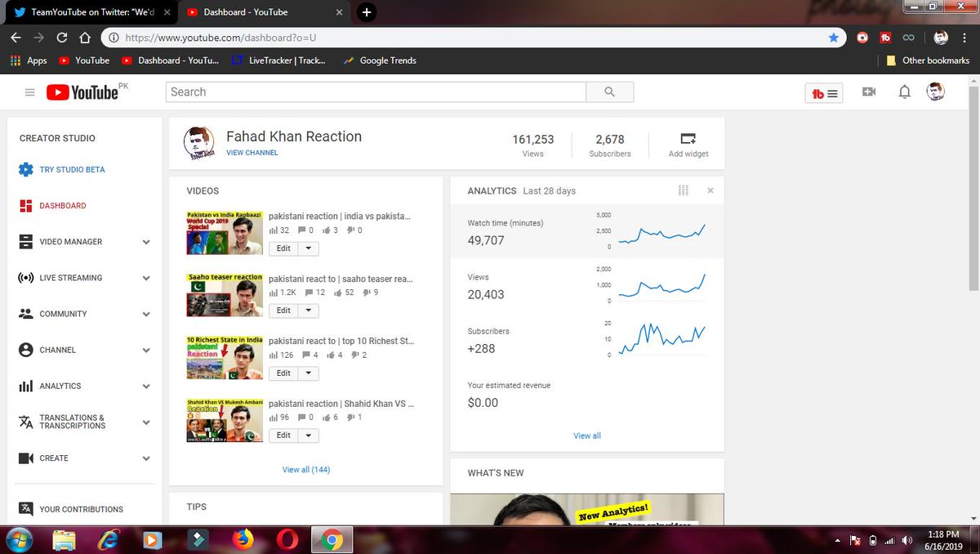Image resolution: width=980 pixels, height=554 pixels.
Task: Select the Dashboard - YouTube tab
Action: (263, 12)
